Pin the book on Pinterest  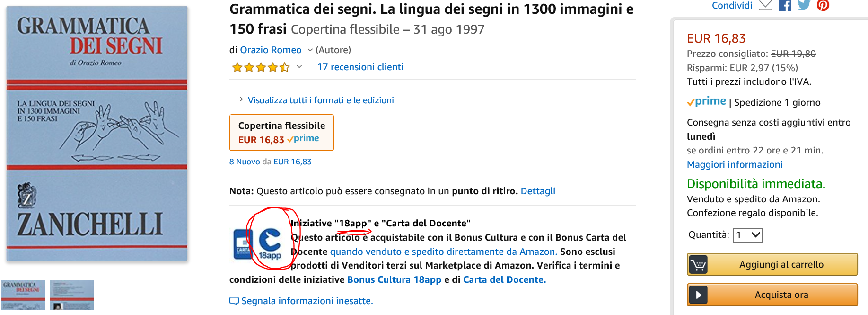click(x=823, y=5)
